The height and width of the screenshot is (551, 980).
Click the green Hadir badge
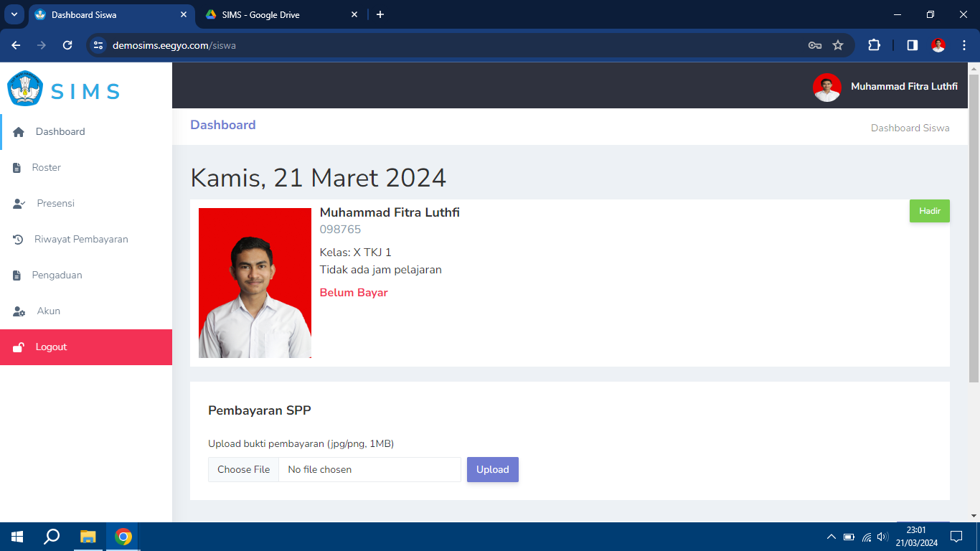pos(929,211)
